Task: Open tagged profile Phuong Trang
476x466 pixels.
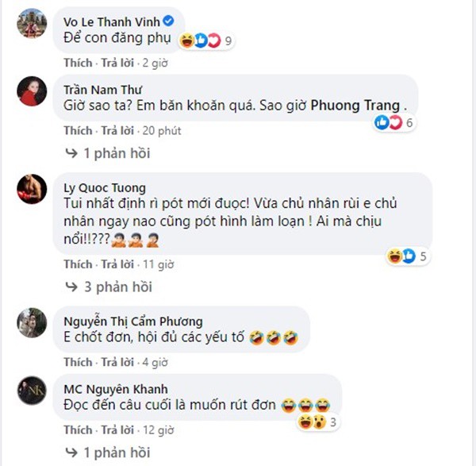Action: coord(355,106)
